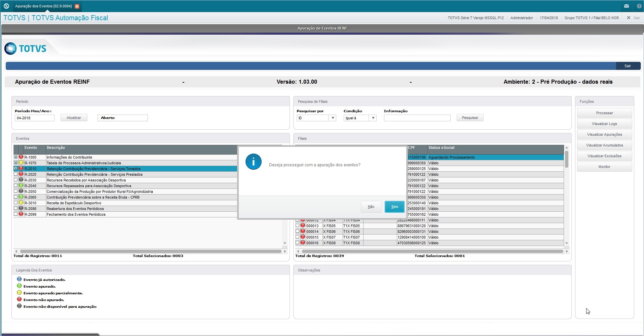This screenshot has width=644, height=336.
Task: Click the Administrador user label
Action: pos(522,18)
